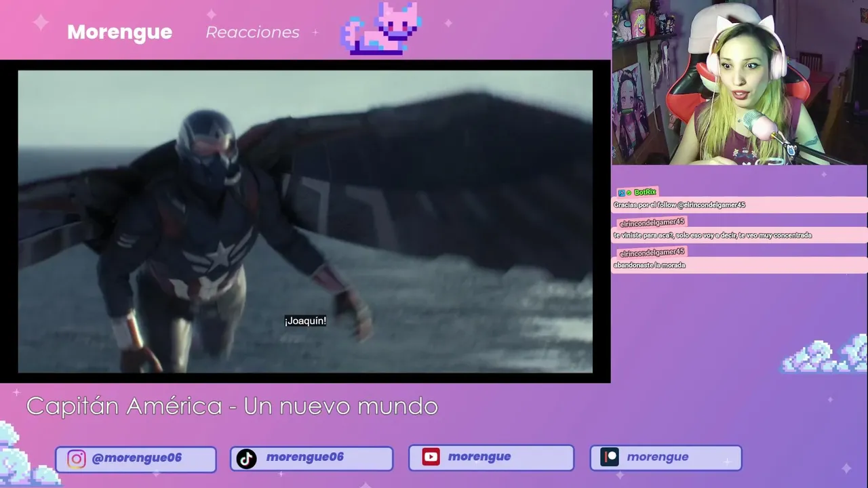Viewport: 868px width, 488px height.
Task: Click the streamer webcam feed
Action: pyautogui.click(x=740, y=82)
